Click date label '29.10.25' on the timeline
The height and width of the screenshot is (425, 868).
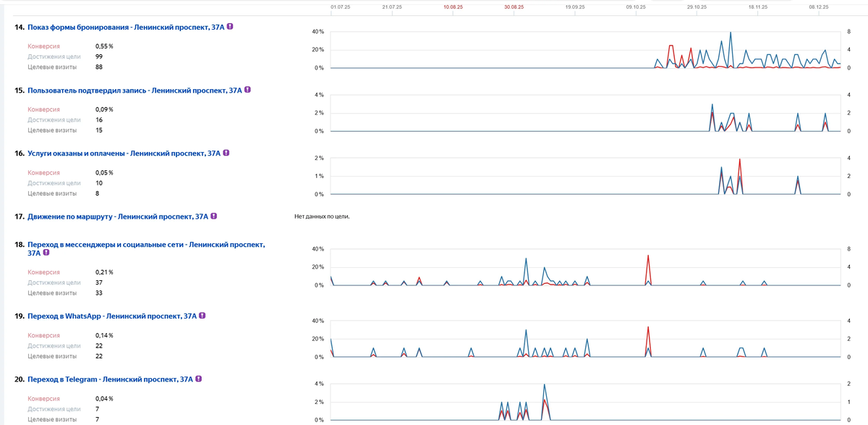697,6
